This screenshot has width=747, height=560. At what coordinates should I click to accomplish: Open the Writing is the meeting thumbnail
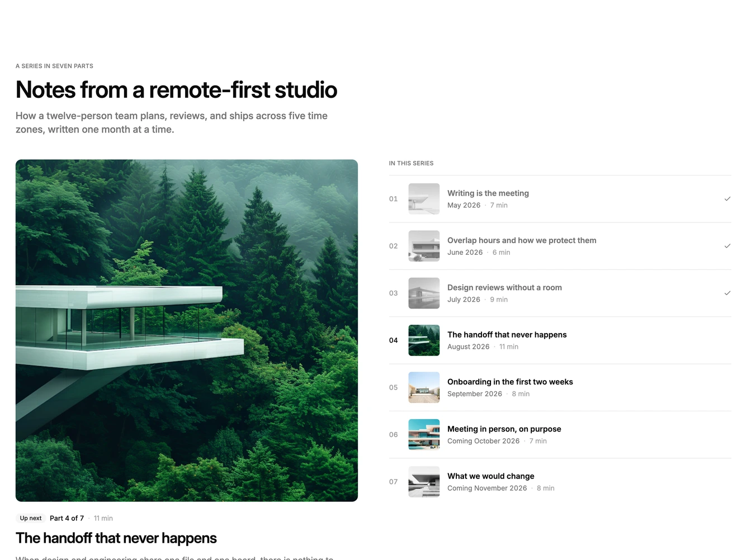[x=424, y=199]
